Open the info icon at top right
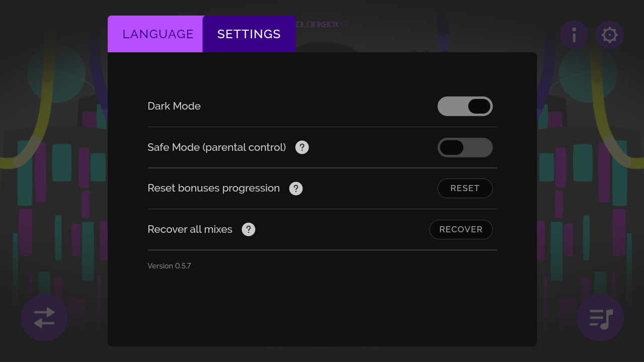The image size is (644, 362). (x=574, y=35)
